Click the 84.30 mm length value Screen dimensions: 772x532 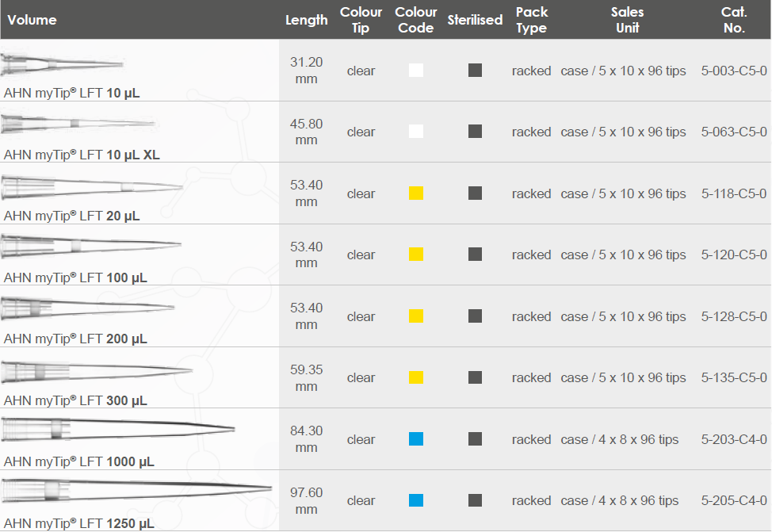(x=306, y=439)
